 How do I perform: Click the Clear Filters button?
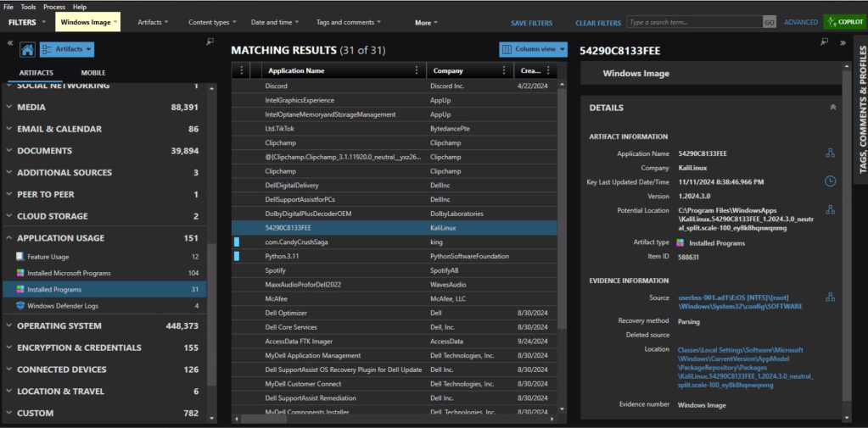pyautogui.click(x=597, y=23)
